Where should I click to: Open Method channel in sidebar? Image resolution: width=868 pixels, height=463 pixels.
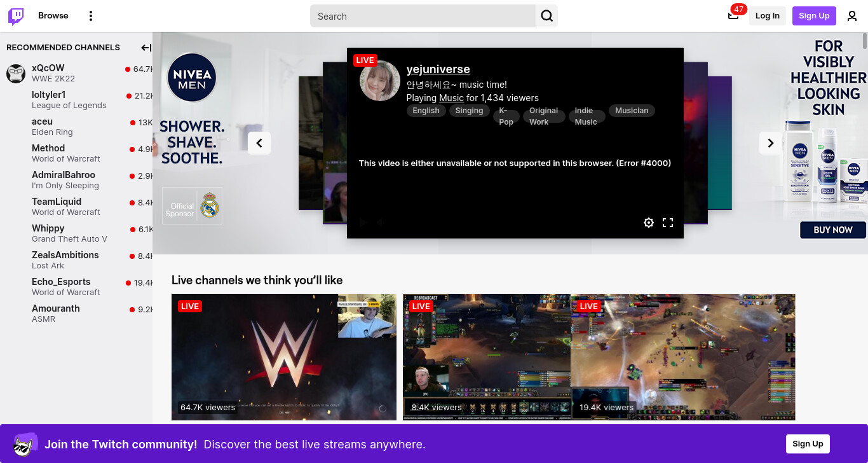76,153
